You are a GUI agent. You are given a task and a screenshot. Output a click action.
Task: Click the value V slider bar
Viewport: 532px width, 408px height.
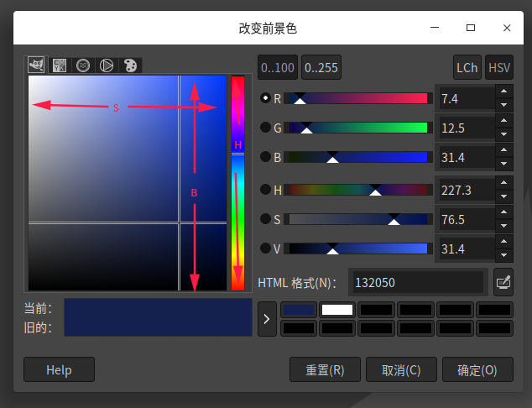[x=358, y=248]
